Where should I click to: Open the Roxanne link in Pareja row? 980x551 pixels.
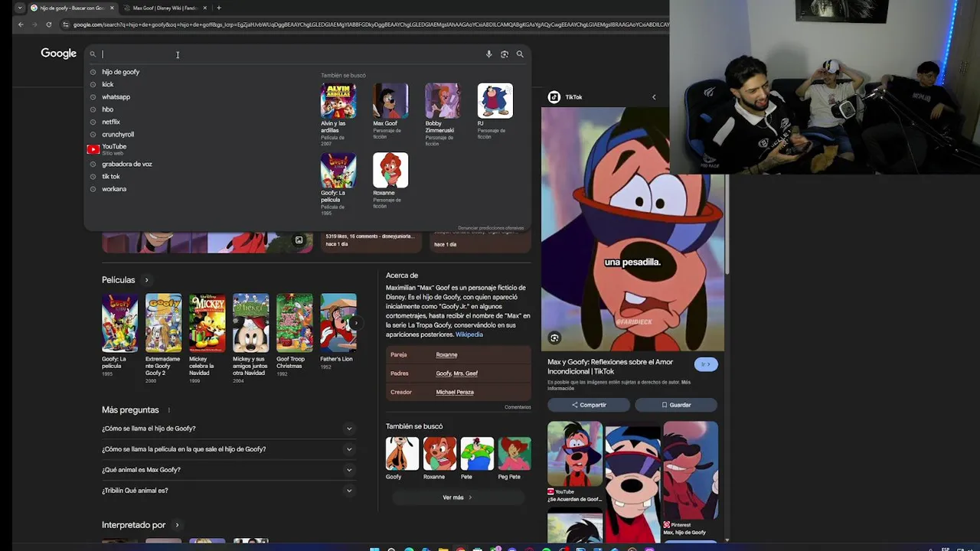pyautogui.click(x=446, y=355)
